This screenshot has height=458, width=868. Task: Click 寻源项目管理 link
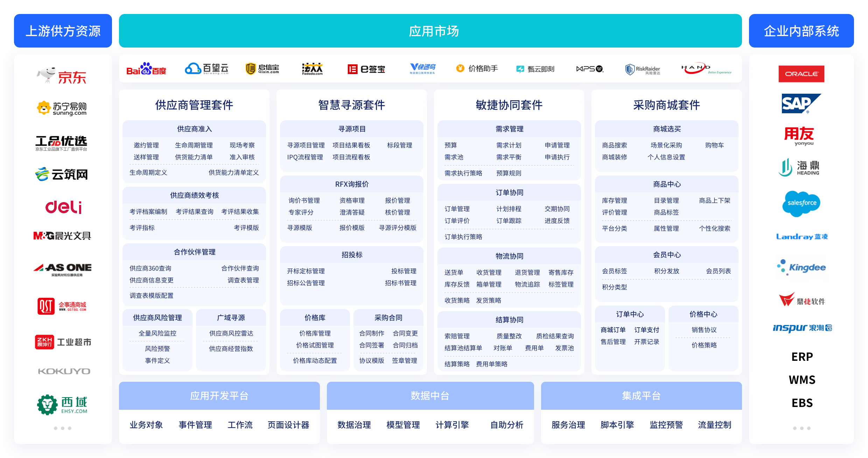coord(306,145)
